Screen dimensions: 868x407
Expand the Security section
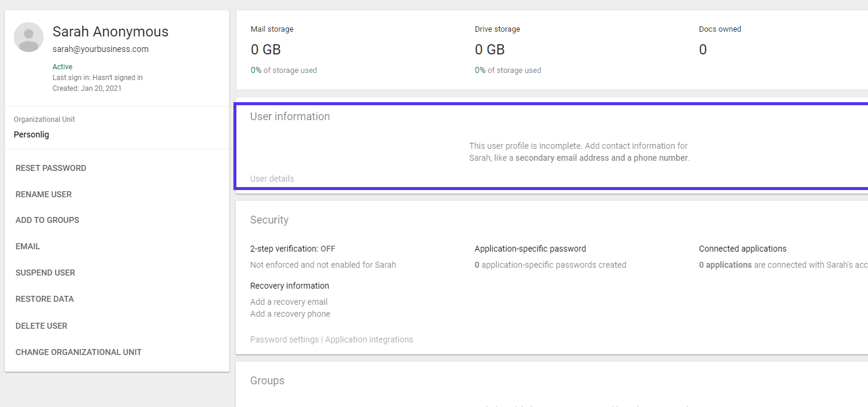(269, 220)
